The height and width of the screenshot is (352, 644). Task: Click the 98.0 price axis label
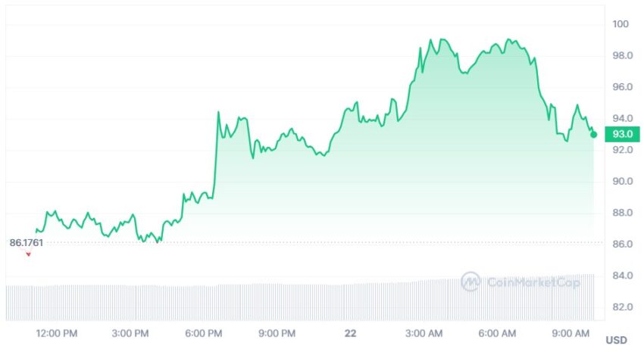click(623, 56)
